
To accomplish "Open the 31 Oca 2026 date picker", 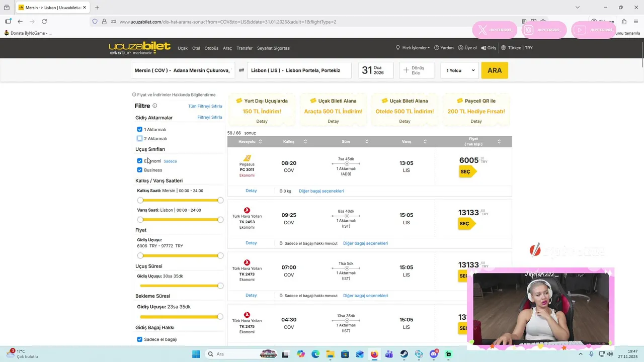I will click(x=376, y=70).
